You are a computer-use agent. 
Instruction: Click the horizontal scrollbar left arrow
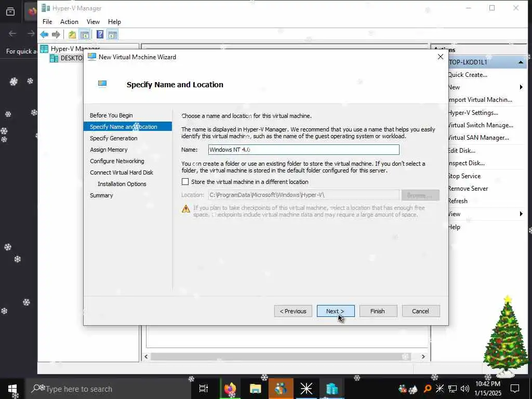[x=146, y=356]
